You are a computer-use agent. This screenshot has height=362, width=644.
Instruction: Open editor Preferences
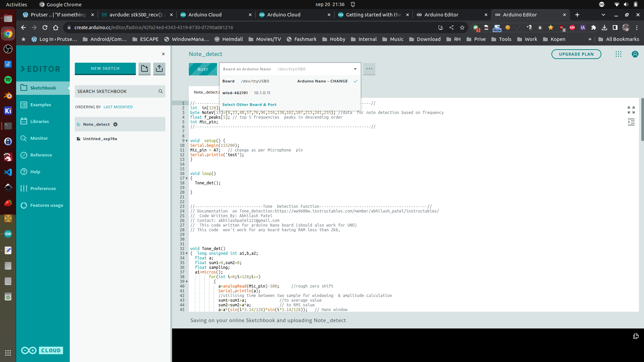pos(43,188)
